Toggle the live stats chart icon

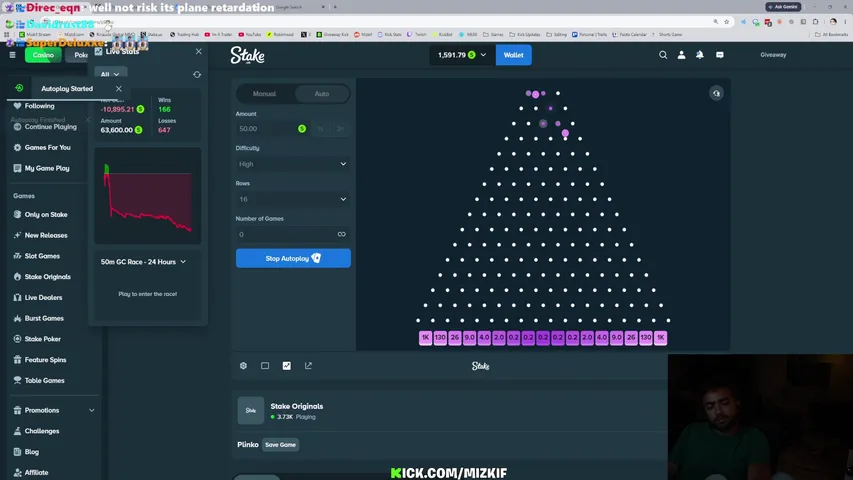click(287, 366)
